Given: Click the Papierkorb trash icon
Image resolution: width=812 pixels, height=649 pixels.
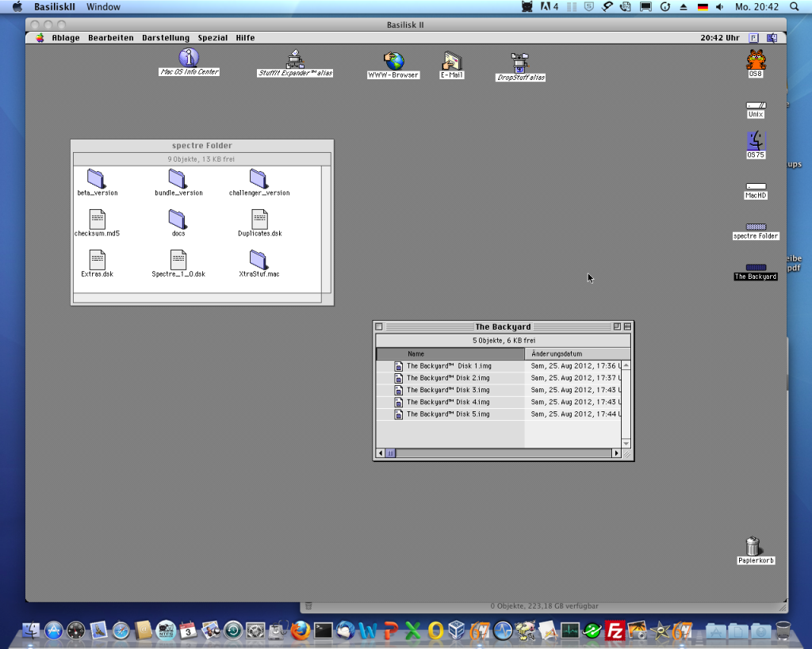Looking at the screenshot, I should tap(753, 546).
